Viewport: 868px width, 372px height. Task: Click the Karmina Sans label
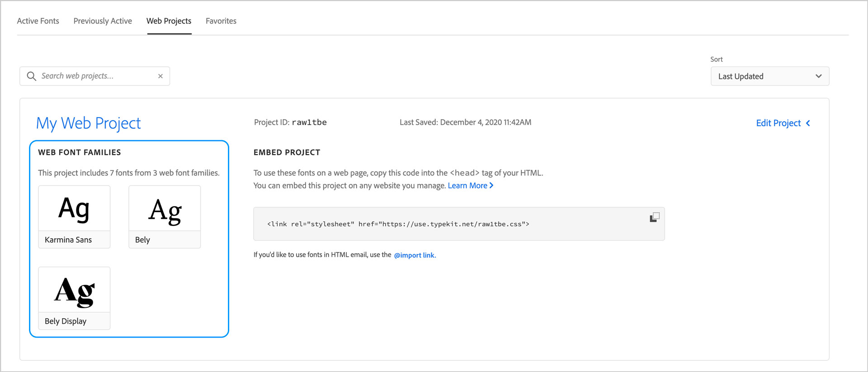tap(68, 240)
